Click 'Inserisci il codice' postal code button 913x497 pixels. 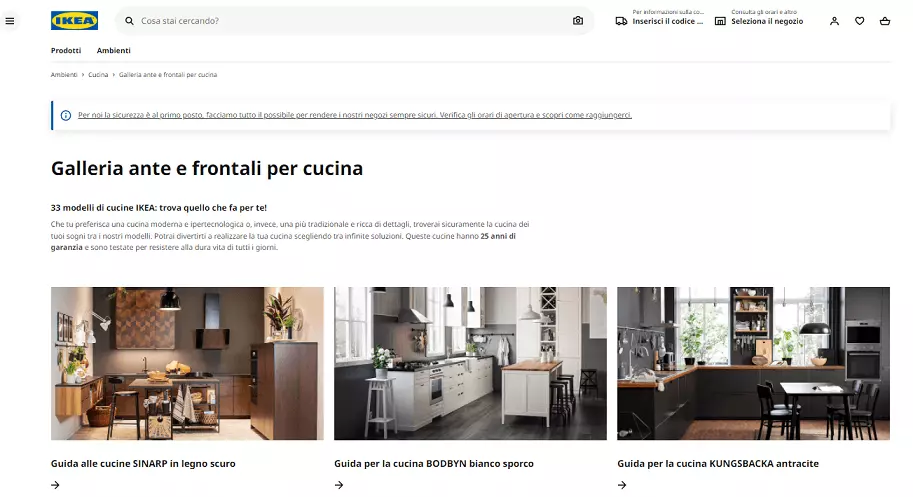660,21
